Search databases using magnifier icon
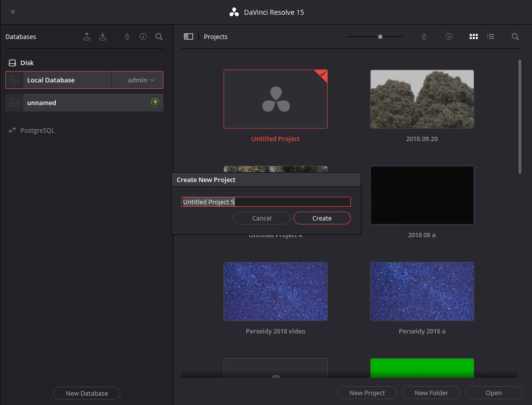 (x=159, y=37)
